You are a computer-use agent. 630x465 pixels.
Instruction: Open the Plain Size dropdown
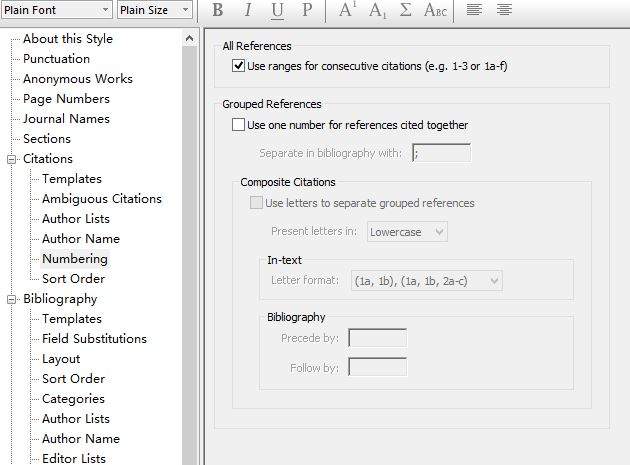pos(155,10)
